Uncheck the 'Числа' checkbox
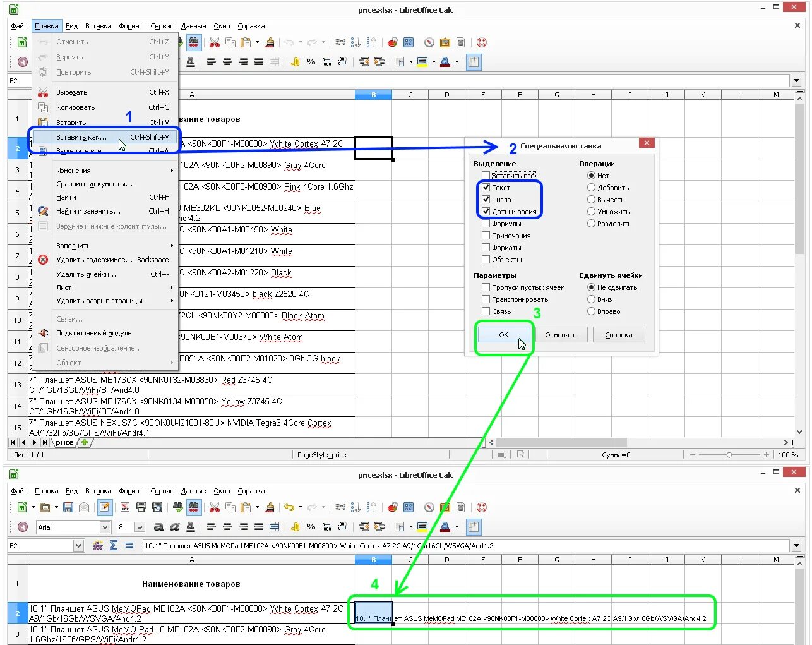The image size is (812, 645). (486, 200)
